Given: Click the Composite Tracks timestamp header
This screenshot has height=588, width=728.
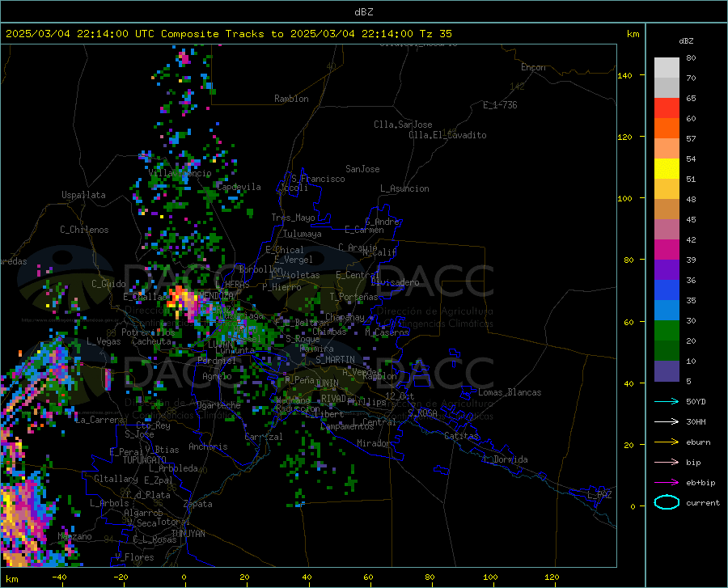Looking at the screenshot, I should (x=228, y=34).
